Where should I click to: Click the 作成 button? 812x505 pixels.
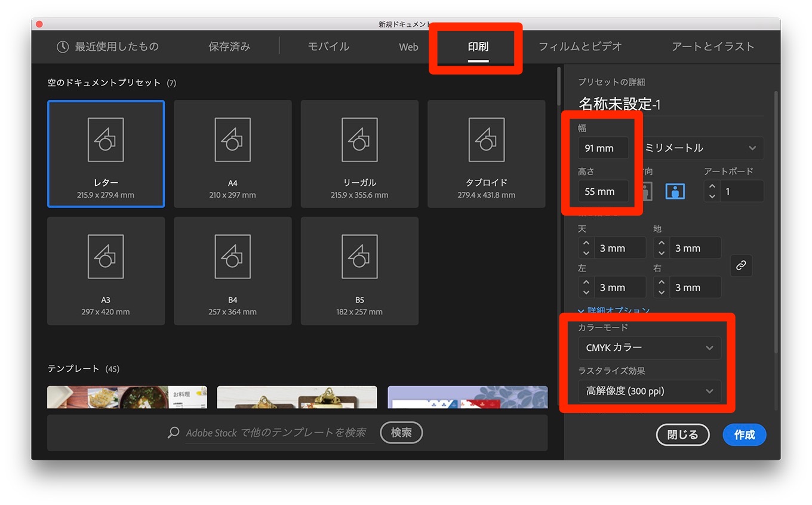(x=745, y=435)
